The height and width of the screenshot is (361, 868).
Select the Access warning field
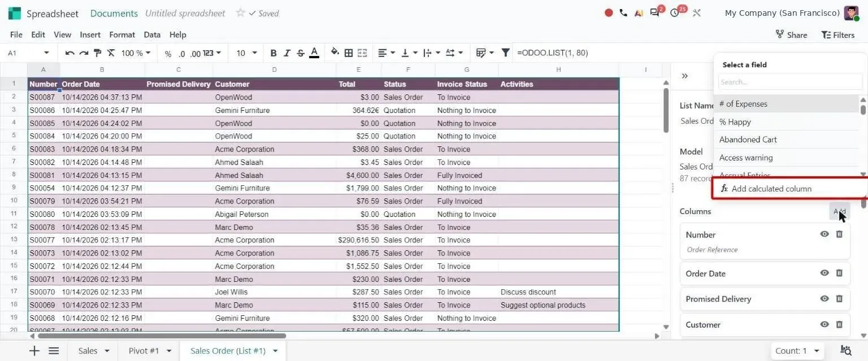(787, 158)
